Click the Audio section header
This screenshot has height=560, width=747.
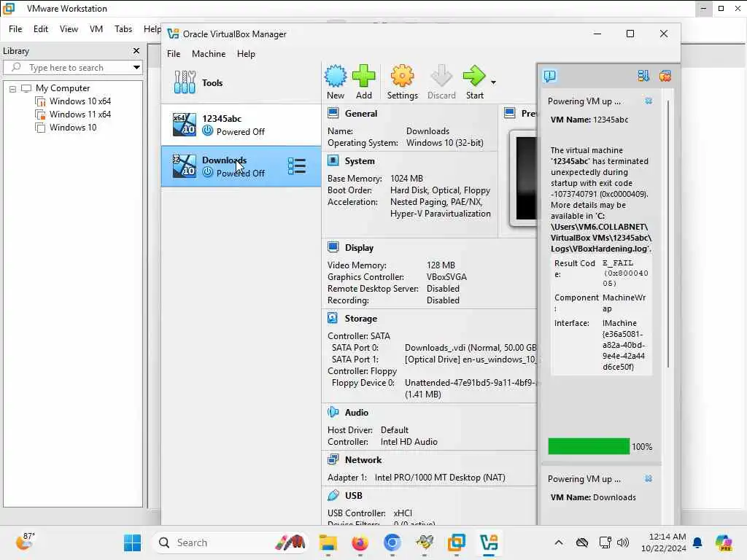[x=356, y=413]
